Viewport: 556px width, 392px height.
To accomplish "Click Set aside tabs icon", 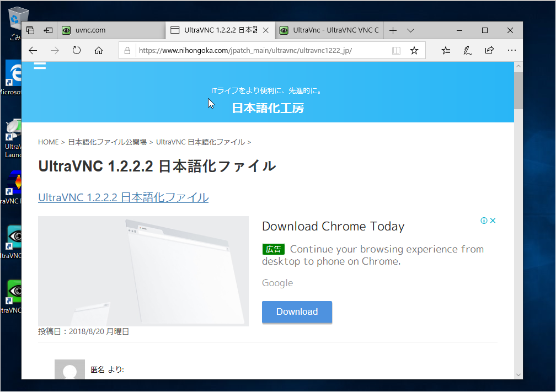I will [49, 30].
